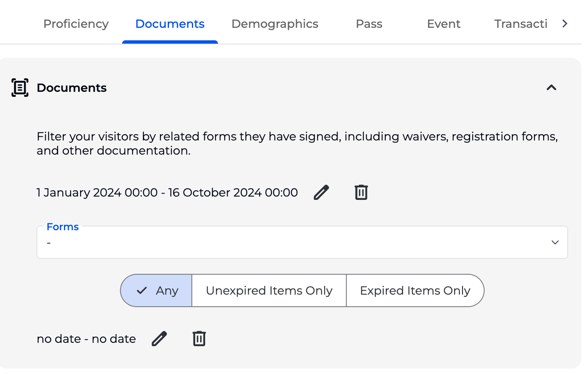Select Expired Items Only filter
The height and width of the screenshot is (374, 588).
pyautogui.click(x=415, y=290)
